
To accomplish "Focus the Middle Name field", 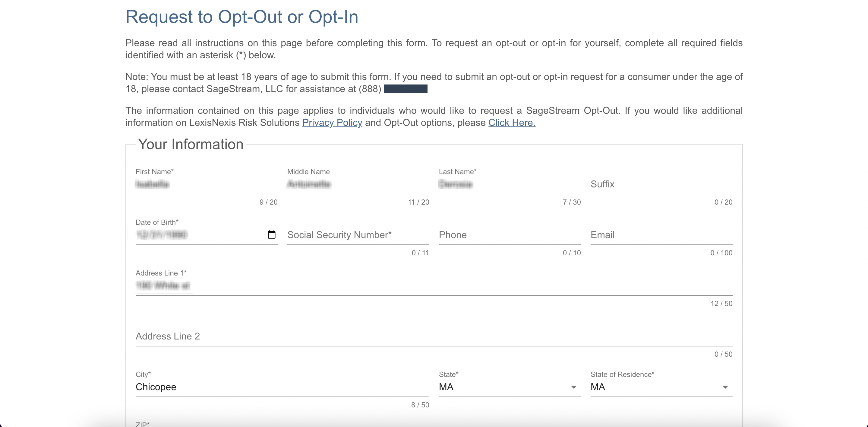I will coord(358,184).
